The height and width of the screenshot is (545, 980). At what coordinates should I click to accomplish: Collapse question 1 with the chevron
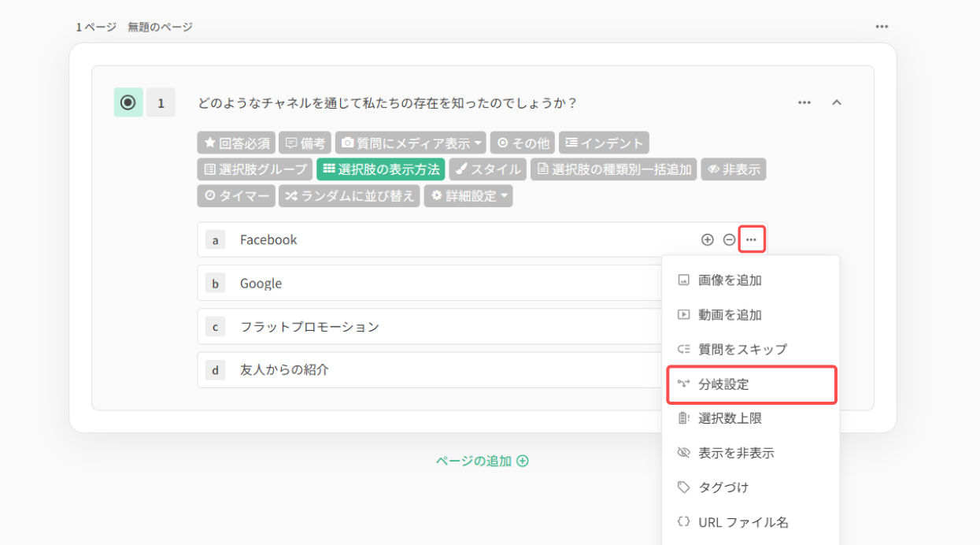click(x=837, y=102)
